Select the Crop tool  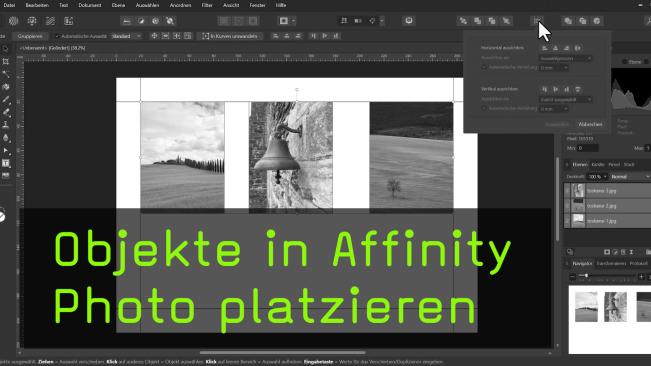[x=5, y=62]
